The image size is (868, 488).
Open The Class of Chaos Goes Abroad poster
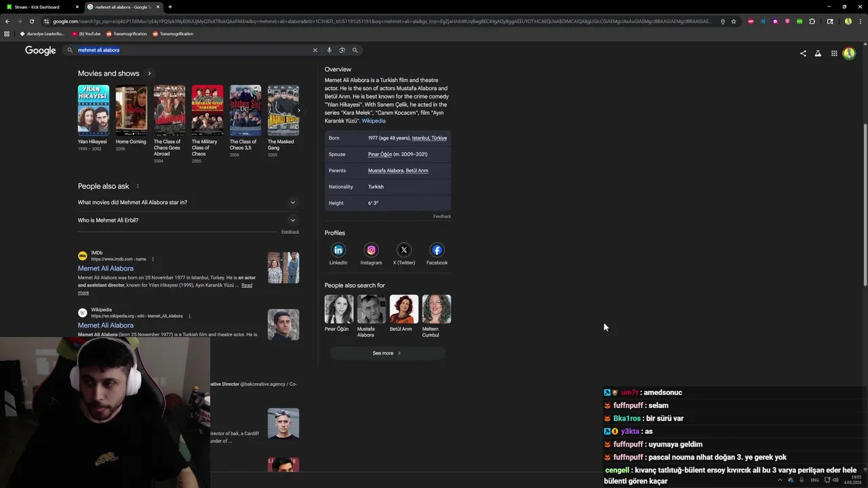coord(170,110)
